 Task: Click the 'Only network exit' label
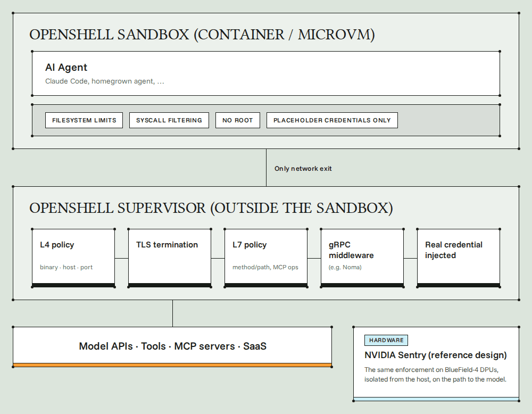tap(303, 169)
